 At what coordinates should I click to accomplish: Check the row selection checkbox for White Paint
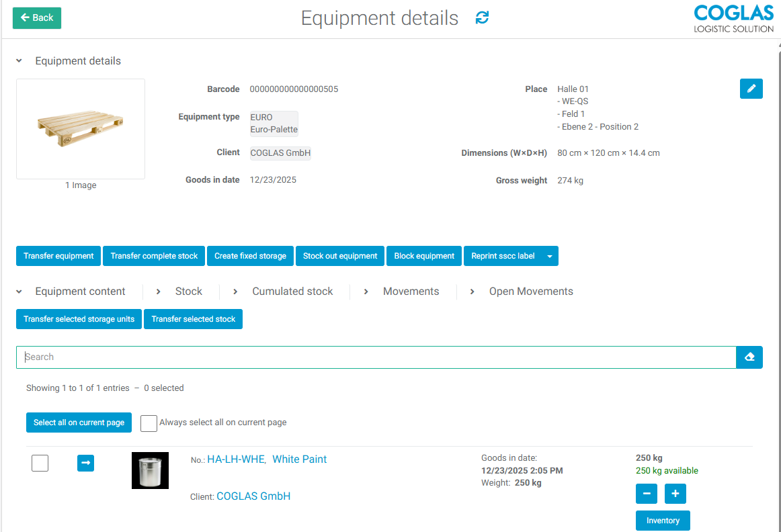pos(40,463)
